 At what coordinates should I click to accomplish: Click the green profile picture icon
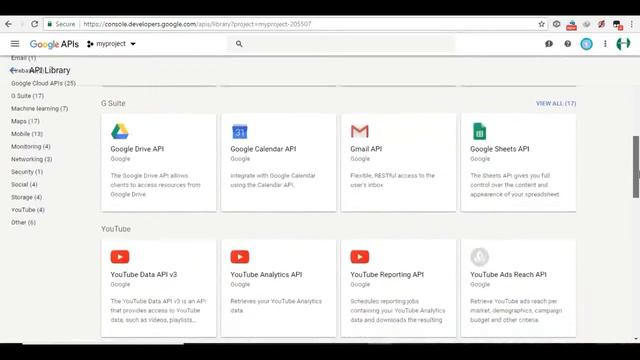(x=623, y=44)
